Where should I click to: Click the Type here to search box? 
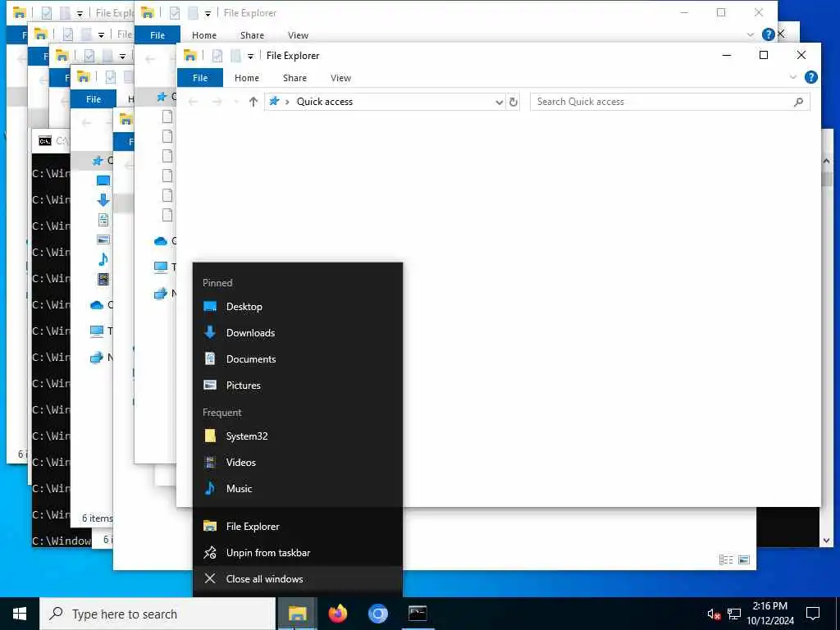point(158,614)
